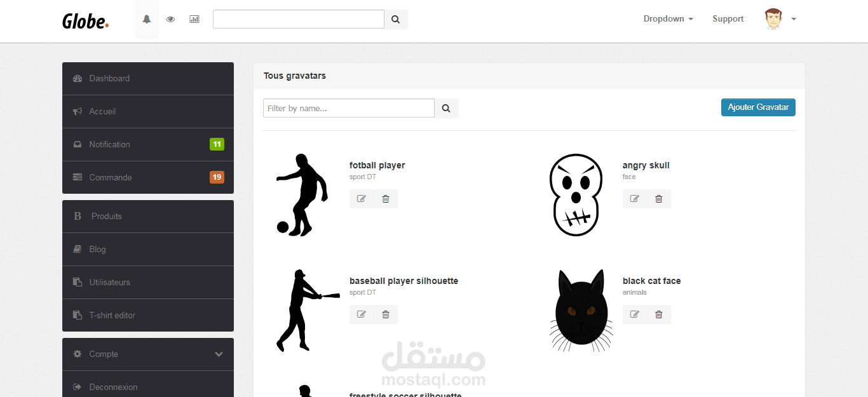868x397 pixels.
Task: Edit the baseball player silhouette gravatar
Action: click(362, 314)
